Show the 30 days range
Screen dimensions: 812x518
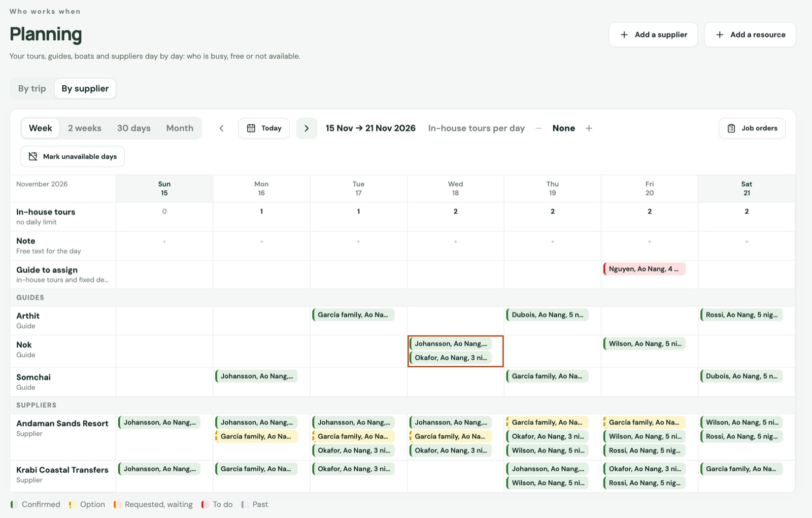click(x=134, y=128)
